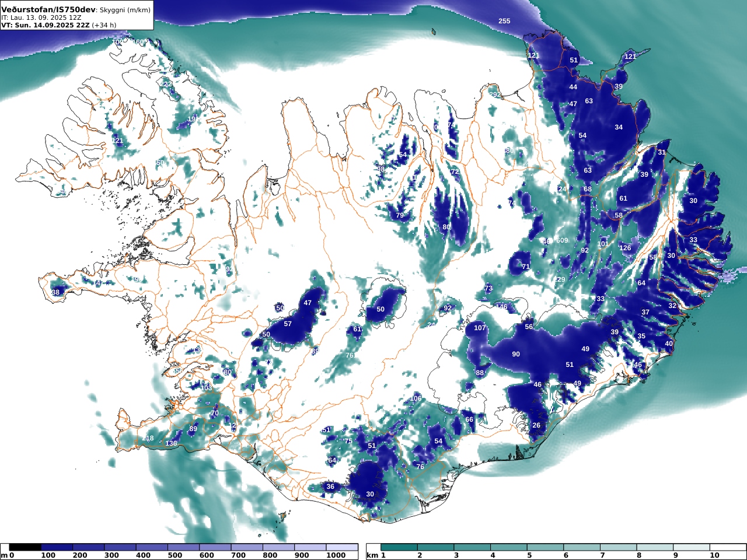Click the 66 value in the south
The width and height of the screenshot is (747, 560).
pyautogui.click(x=469, y=419)
